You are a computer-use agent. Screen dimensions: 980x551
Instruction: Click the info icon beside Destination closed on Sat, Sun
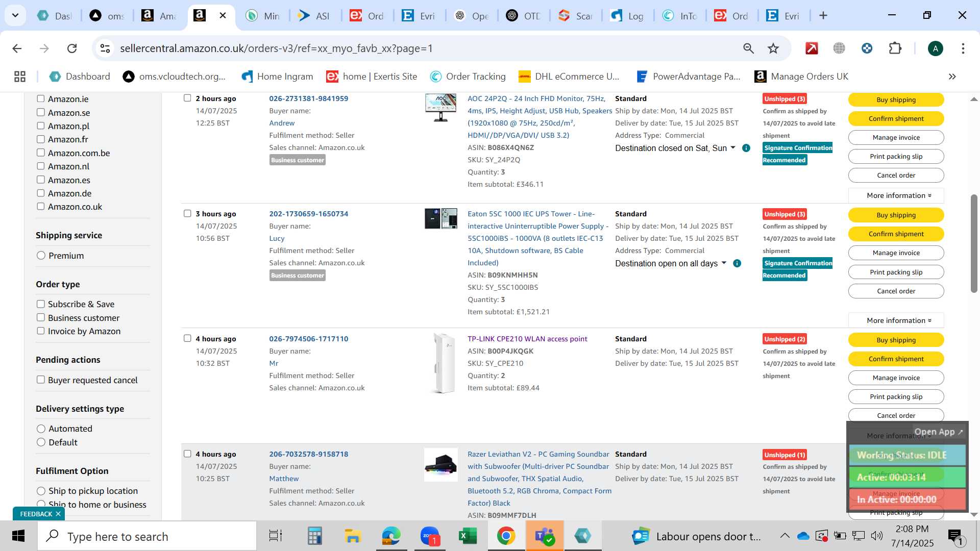tap(746, 148)
